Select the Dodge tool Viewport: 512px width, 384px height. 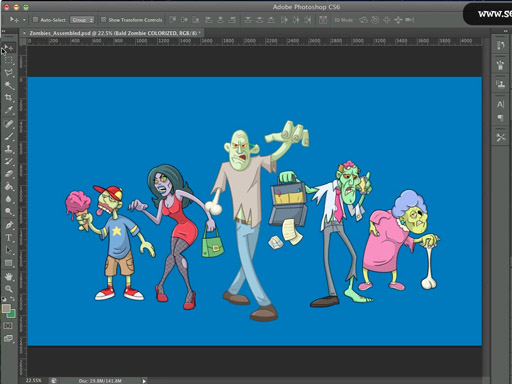coord(9,212)
